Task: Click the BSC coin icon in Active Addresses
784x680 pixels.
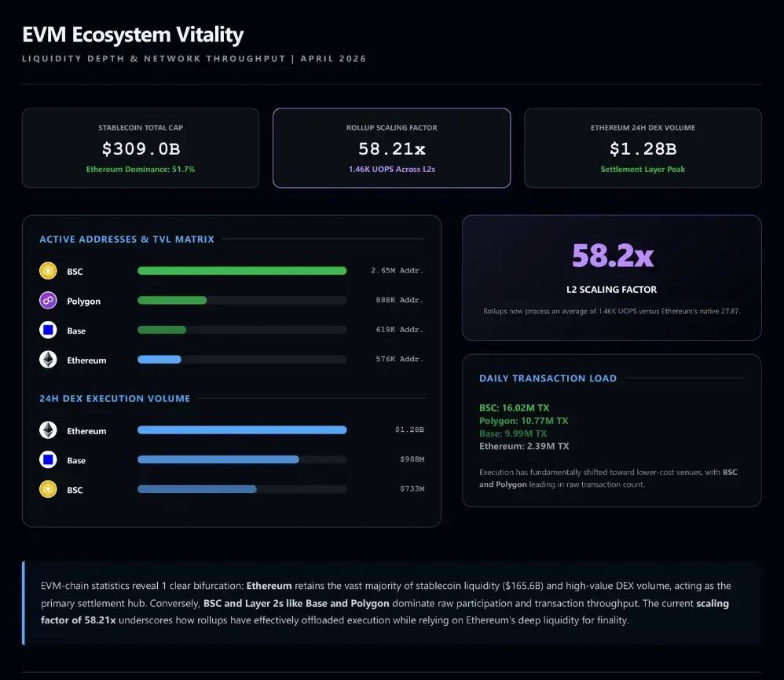Action: click(48, 271)
